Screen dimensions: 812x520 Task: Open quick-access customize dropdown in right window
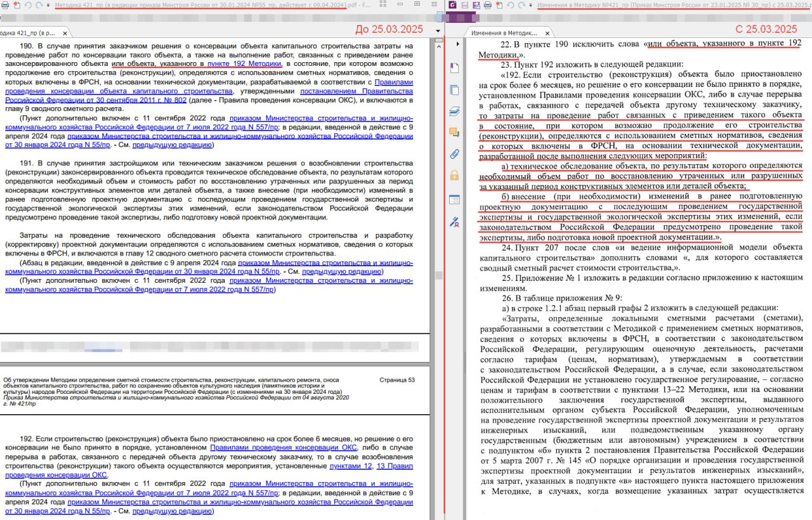531,5
